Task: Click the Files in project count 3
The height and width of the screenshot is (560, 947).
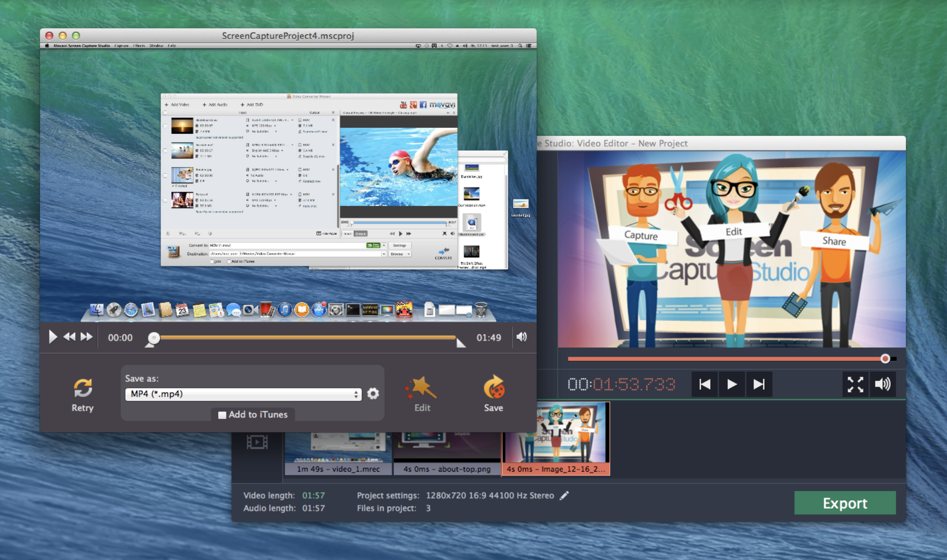Action: click(x=428, y=508)
